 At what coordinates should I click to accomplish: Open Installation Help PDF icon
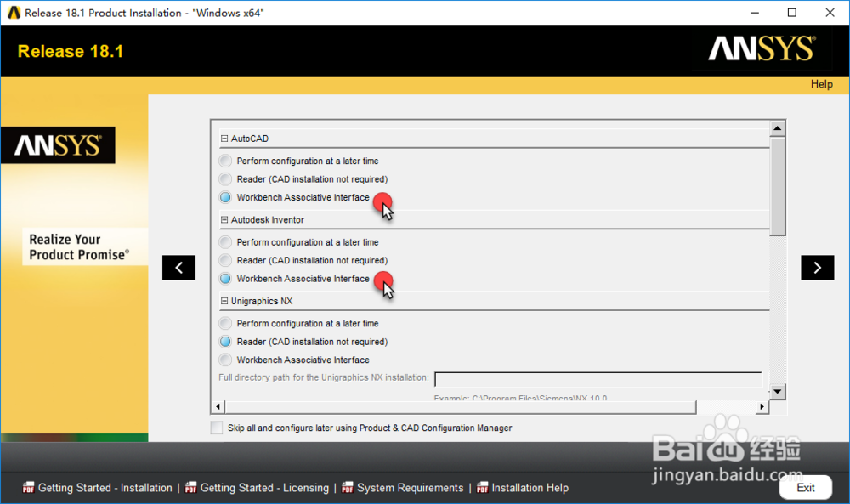pos(482,488)
